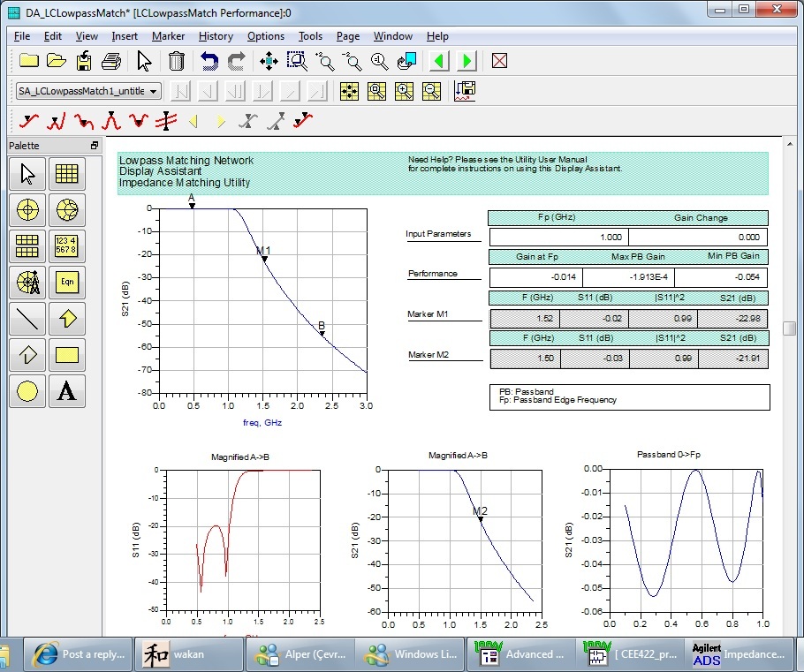The image size is (804, 672).
Task: Click the antenna pattern plot icon
Action: click(x=28, y=283)
